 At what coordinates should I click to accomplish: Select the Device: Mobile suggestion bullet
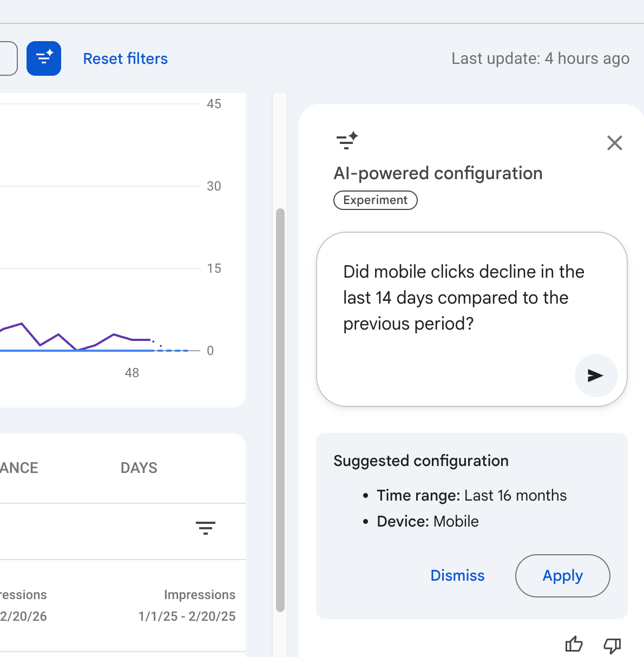tap(428, 521)
